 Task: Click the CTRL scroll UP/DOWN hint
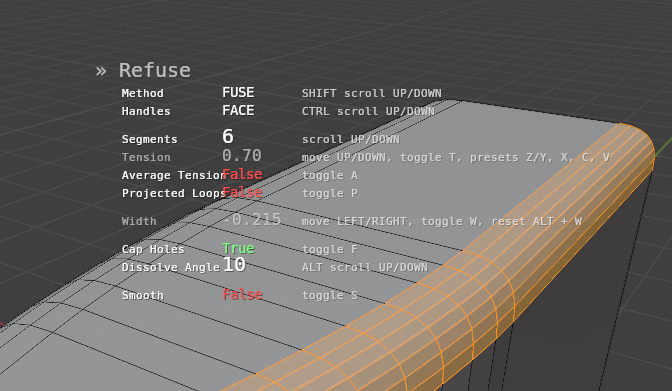coord(368,111)
